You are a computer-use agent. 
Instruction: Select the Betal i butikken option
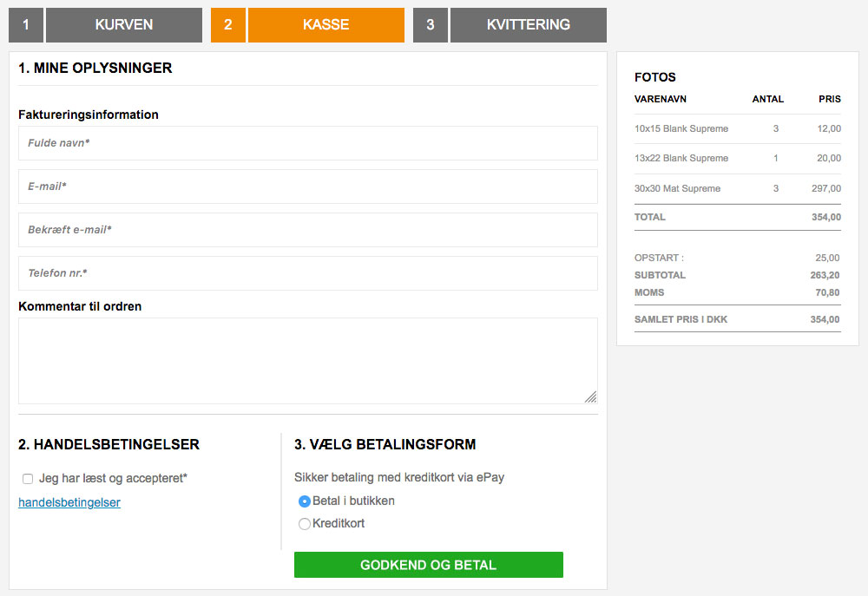pos(305,501)
